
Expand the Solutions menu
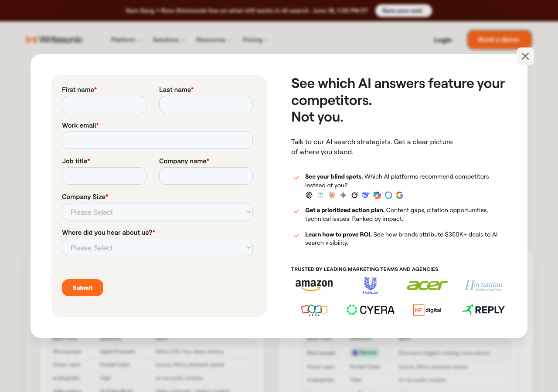coord(169,40)
